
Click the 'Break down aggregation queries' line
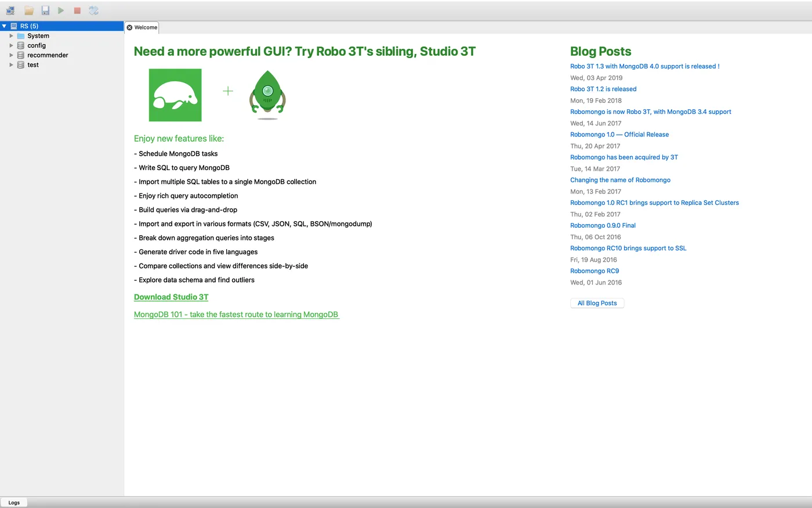coord(204,237)
